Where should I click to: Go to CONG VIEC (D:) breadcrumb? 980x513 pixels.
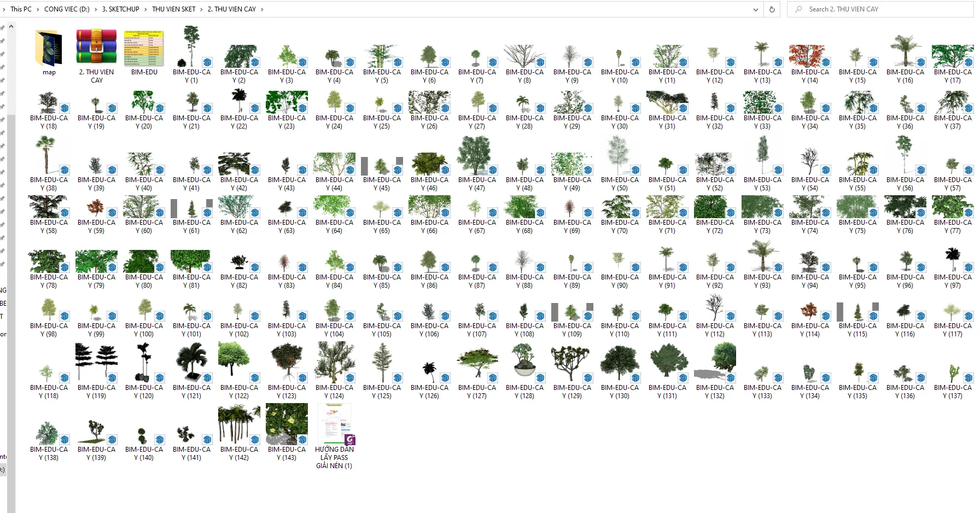click(67, 9)
